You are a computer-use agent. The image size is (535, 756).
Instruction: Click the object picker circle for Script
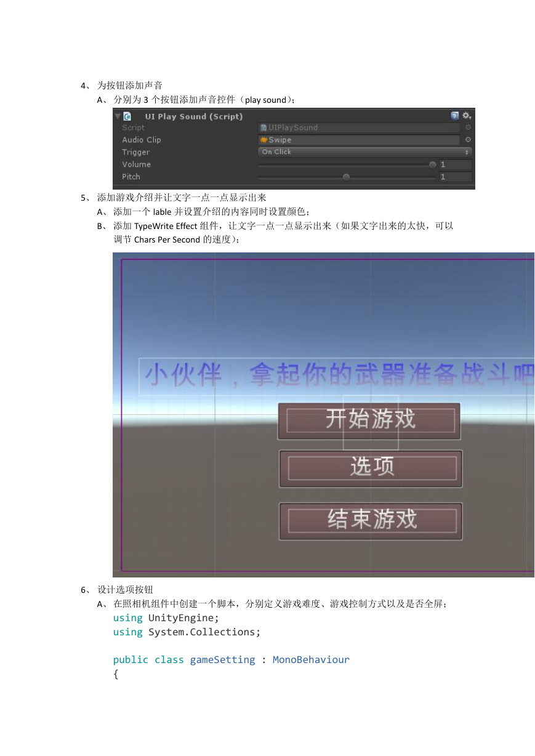[468, 127]
